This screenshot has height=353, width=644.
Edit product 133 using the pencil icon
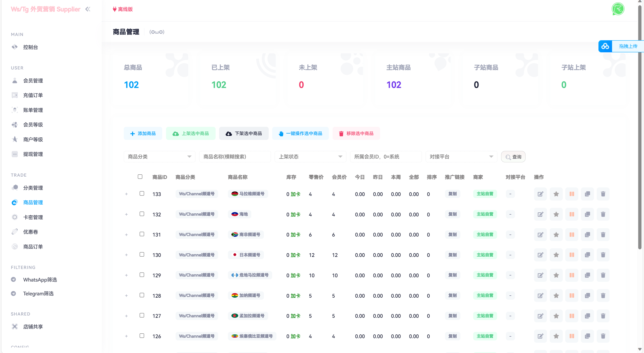(540, 194)
